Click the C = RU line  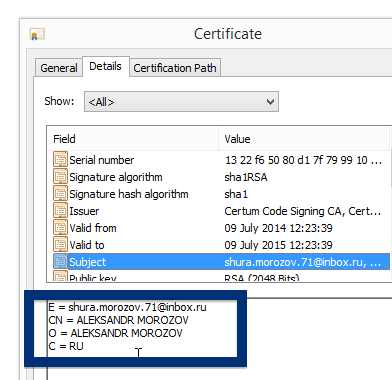tap(66, 346)
